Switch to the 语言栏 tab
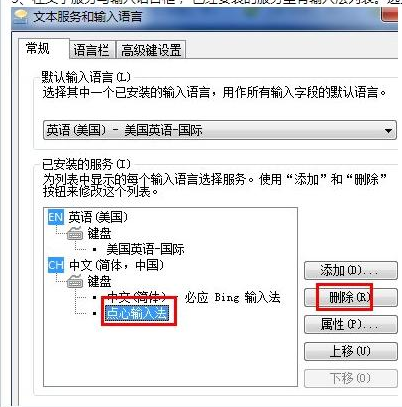 point(91,50)
